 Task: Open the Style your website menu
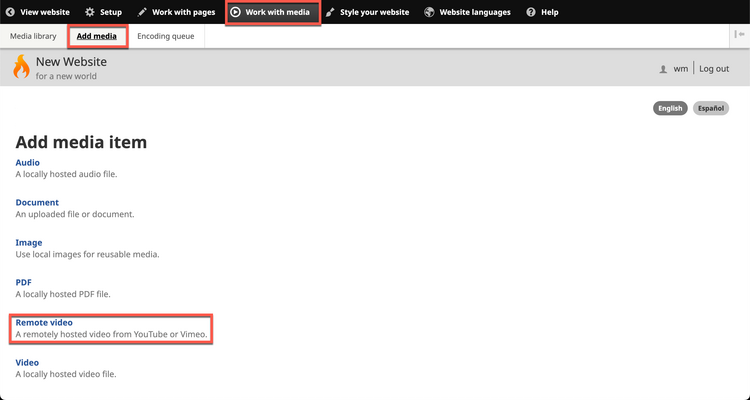click(x=368, y=12)
